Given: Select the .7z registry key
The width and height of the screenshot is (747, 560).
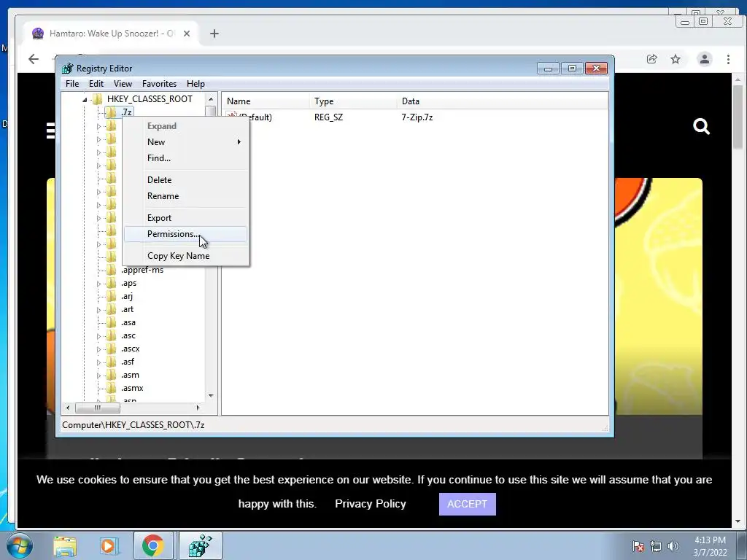Looking at the screenshot, I should pyautogui.click(x=126, y=112).
